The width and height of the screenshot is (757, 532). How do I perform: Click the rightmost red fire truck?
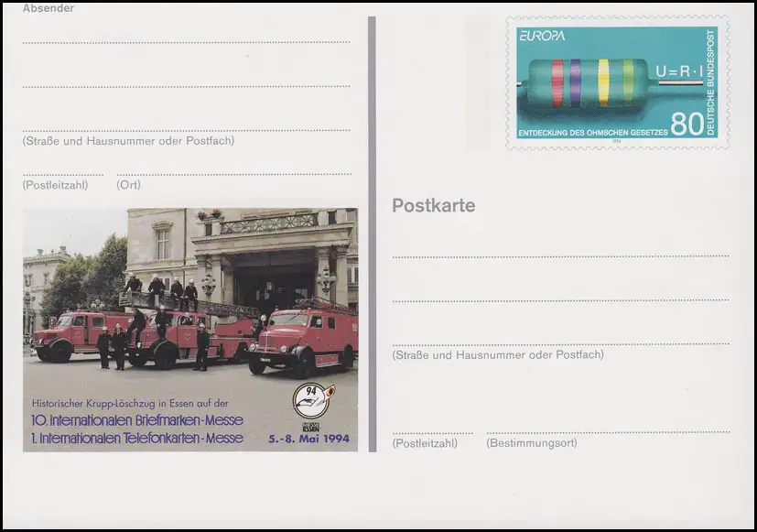(303, 339)
